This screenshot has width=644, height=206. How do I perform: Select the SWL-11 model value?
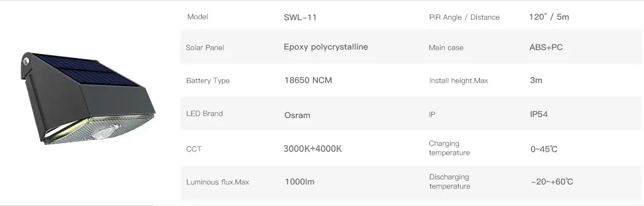300,17
